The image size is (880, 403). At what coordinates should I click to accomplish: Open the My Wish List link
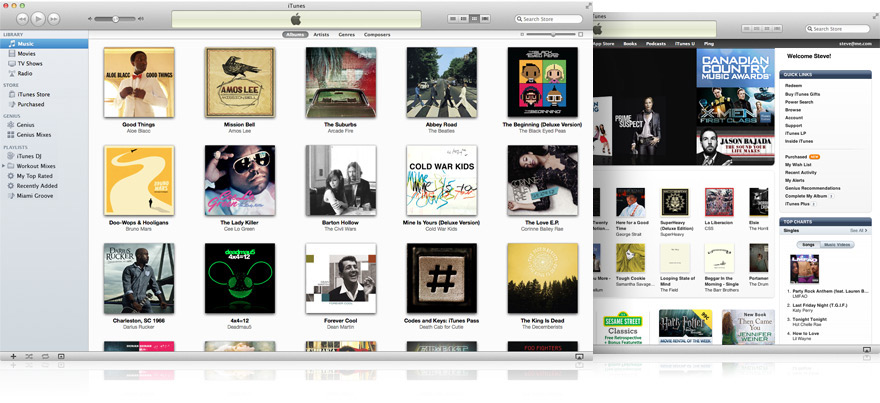[x=797, y=165]
